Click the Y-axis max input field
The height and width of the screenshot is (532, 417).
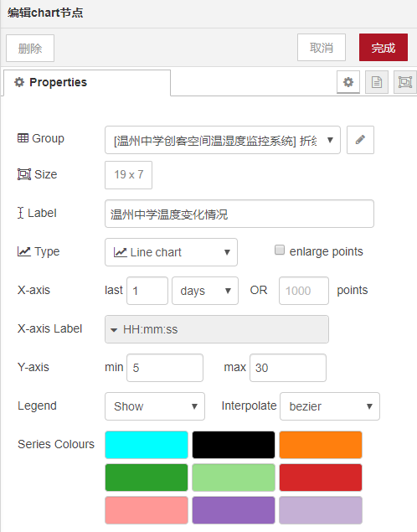[x=288, y=368]
